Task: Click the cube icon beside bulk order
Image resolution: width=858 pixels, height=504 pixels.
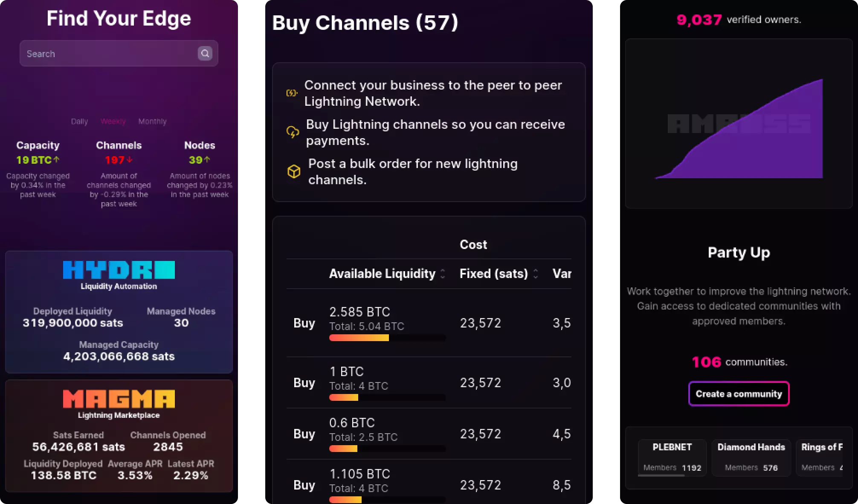Action: (x=294, y=171)
